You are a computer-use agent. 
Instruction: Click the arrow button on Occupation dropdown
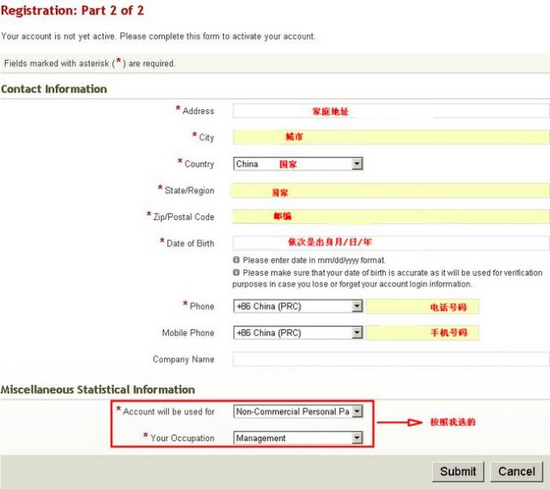click(x=357, y=438)
